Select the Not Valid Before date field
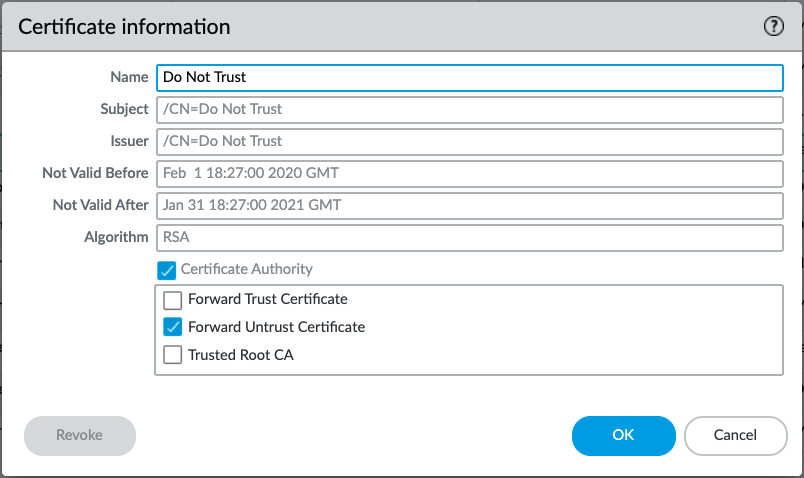This screenshot has height=478, width=804. (x=468, y=173)
